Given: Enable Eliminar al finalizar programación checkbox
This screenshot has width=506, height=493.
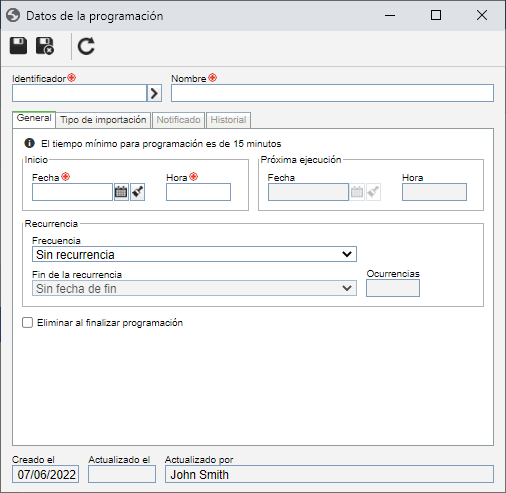Looking at the screenshot, I should 27,323.
